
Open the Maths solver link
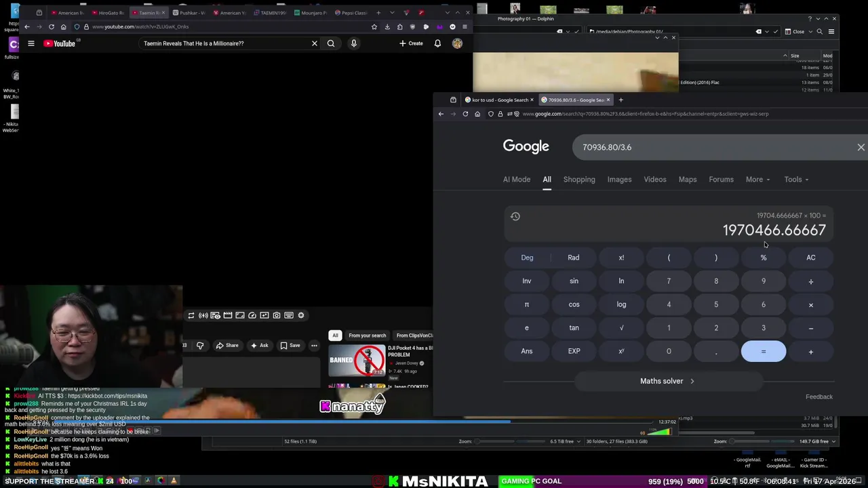point(668,381)
